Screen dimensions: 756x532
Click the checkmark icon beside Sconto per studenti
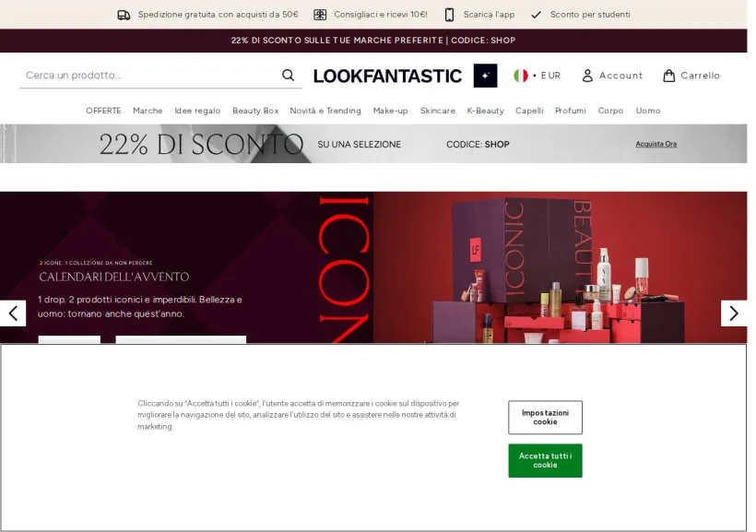click(x=537, y=15)
